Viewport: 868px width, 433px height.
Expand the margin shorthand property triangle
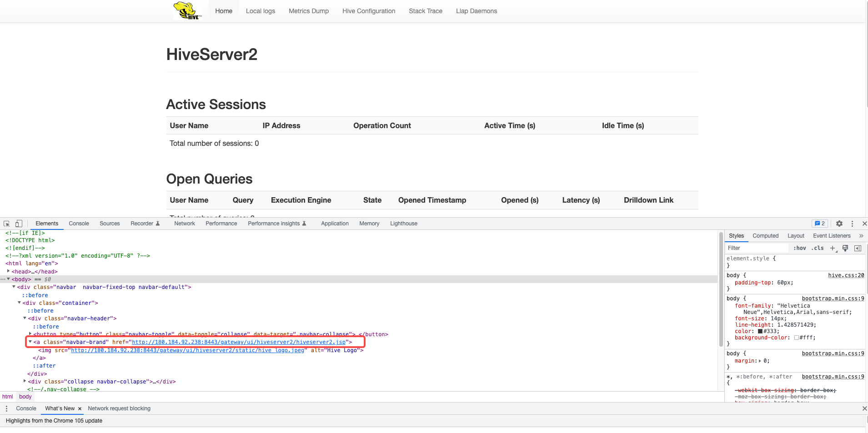coord(760,361)
